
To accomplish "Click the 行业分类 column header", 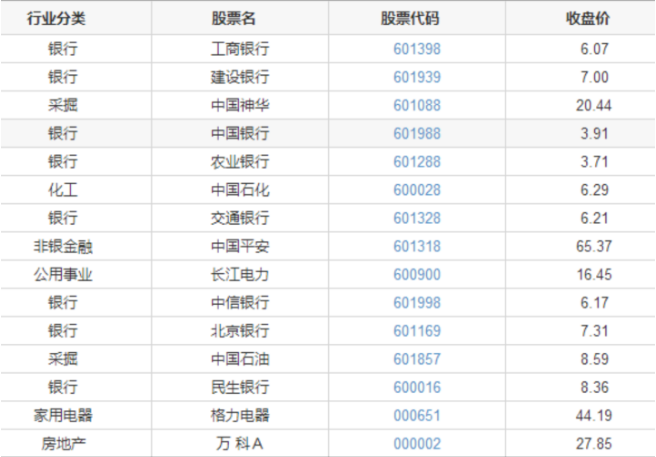I will coord(56,18).
